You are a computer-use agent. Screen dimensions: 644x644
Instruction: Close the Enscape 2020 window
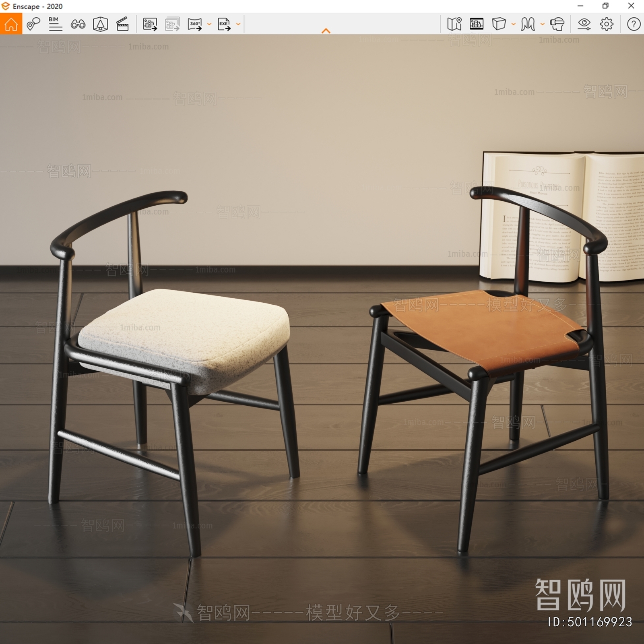[x=631, y=6]
